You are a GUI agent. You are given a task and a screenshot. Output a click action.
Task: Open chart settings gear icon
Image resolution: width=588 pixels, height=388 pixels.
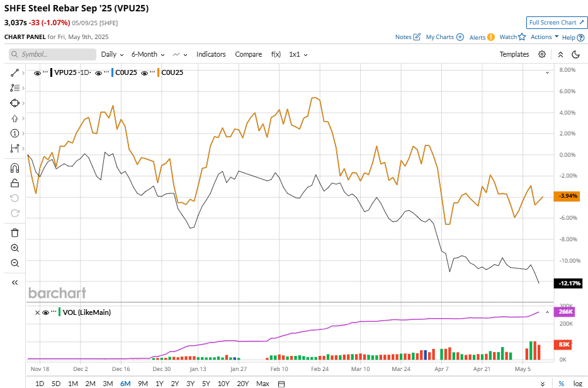542,54
